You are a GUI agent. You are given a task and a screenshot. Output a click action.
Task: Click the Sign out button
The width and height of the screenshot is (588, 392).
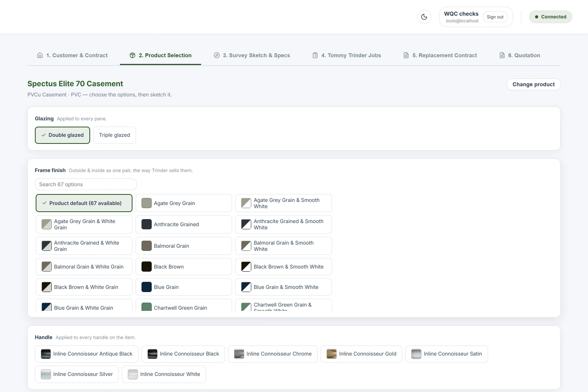click(x=495, y=17)
